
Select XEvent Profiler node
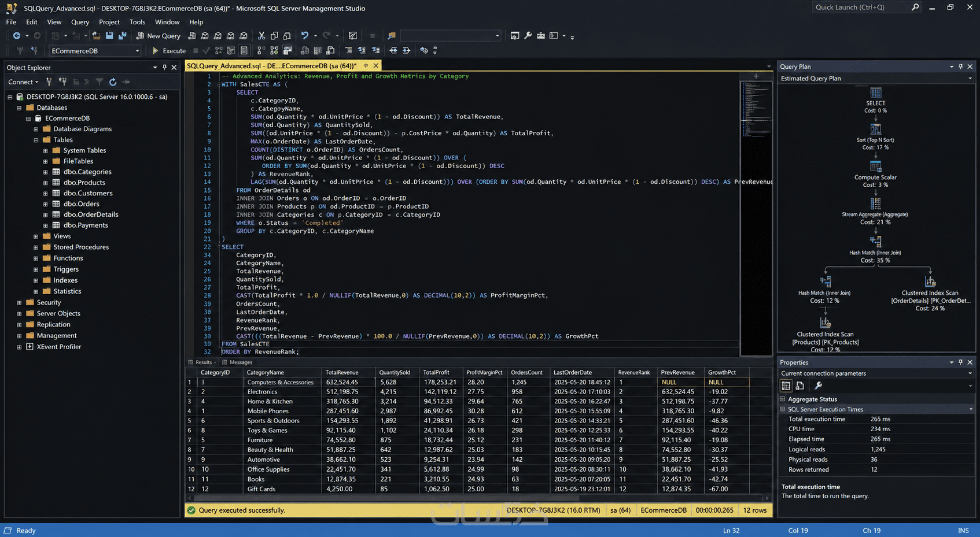coord(59,347)
